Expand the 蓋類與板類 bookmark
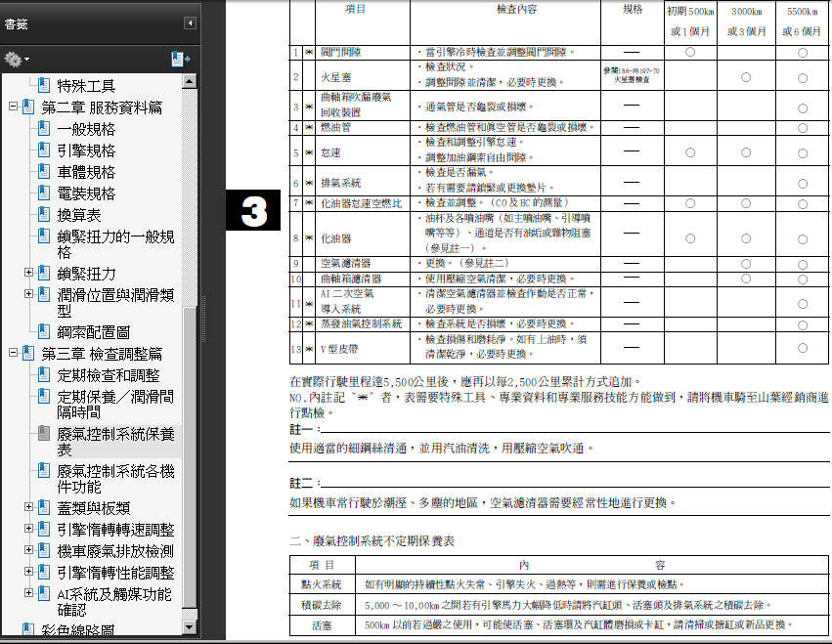Image resolution: width=832 pixels, height=644 pixels. pos(29,506)
